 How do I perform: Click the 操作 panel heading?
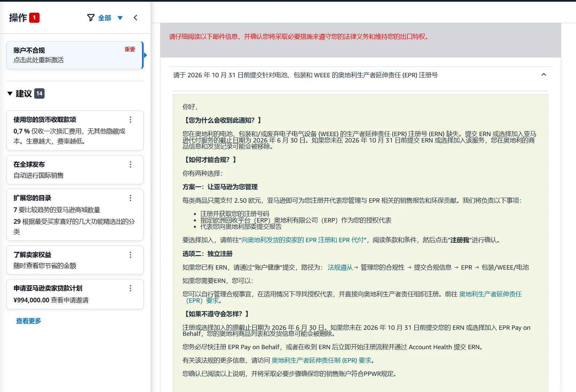(18, 17)
